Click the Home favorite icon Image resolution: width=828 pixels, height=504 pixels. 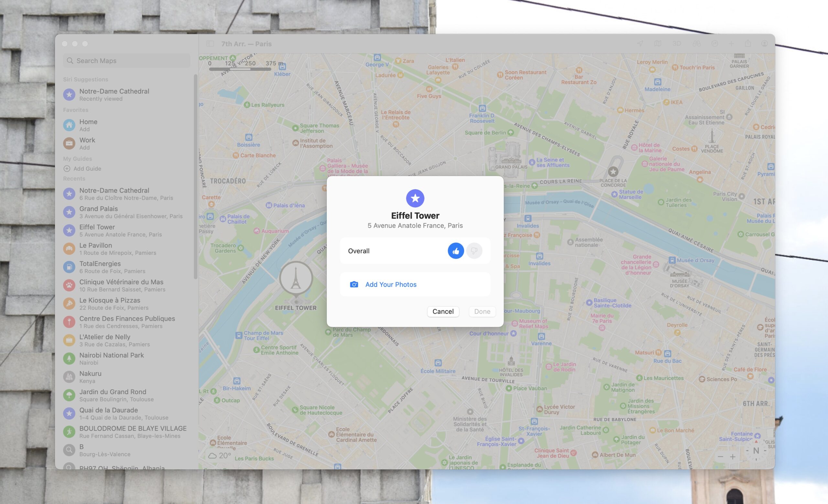tap(69, 125)
